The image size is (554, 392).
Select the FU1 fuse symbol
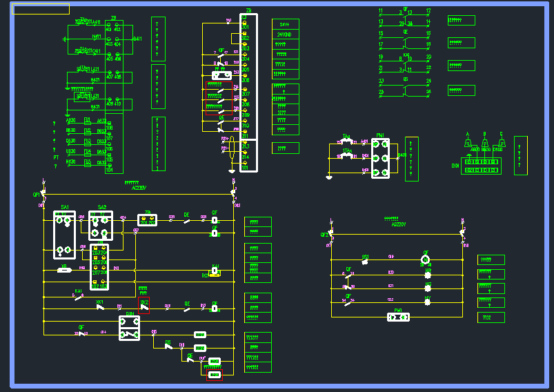coord(88,121)
